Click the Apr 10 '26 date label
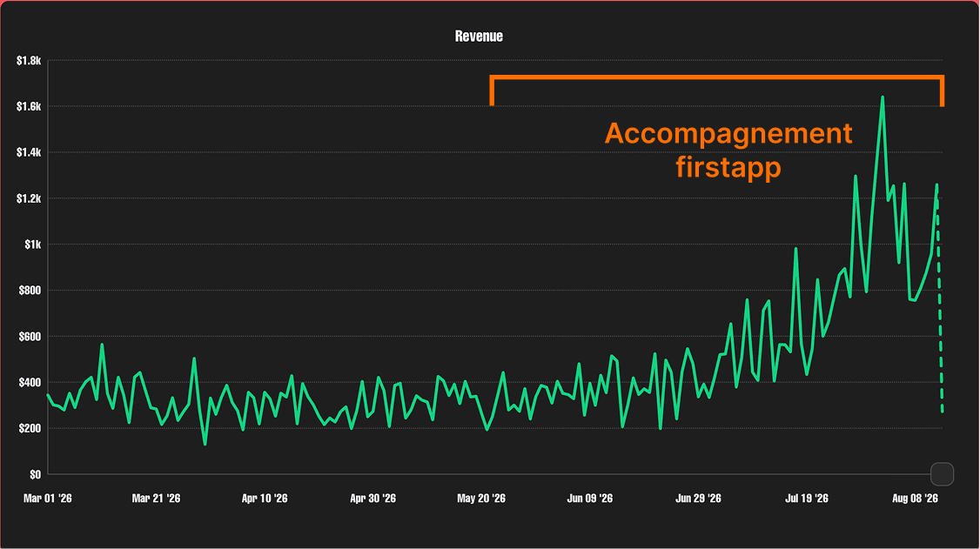This screenshot has width=980, height=549. (x=265, y=499)
